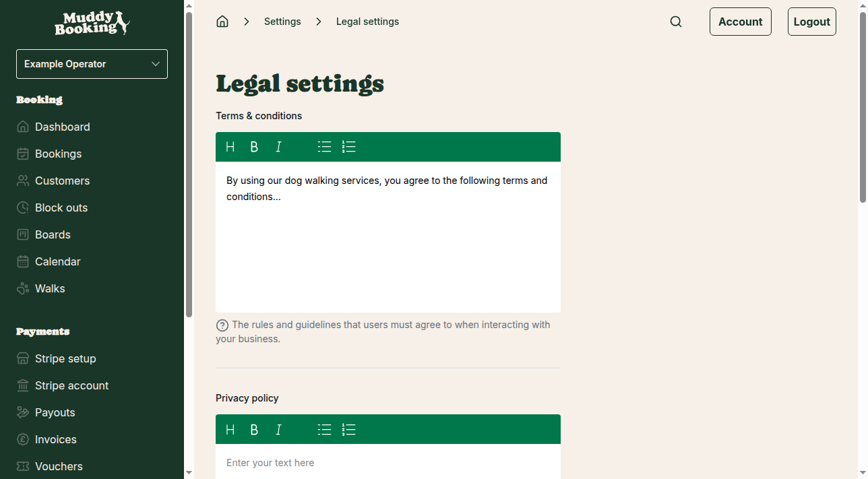Click inside the Privacy policy text field
Viewport: 868px width, 479px height.
pos(388,463)
